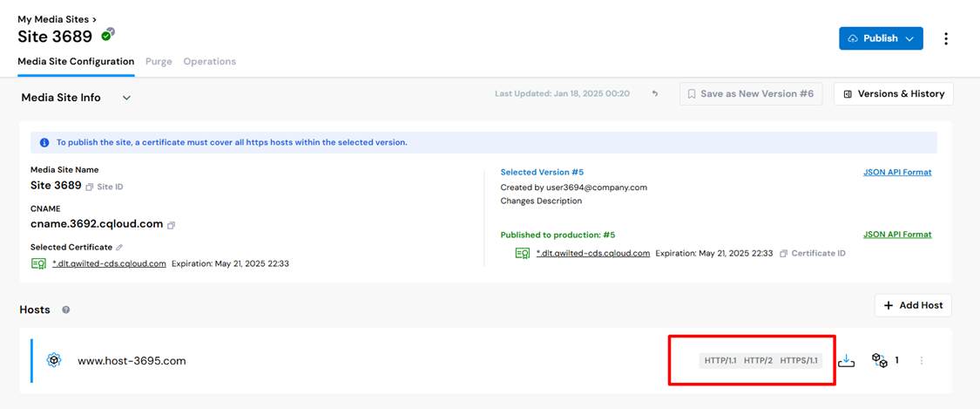Open Versions & History
The image size is (980, 409).
point(893,94)
